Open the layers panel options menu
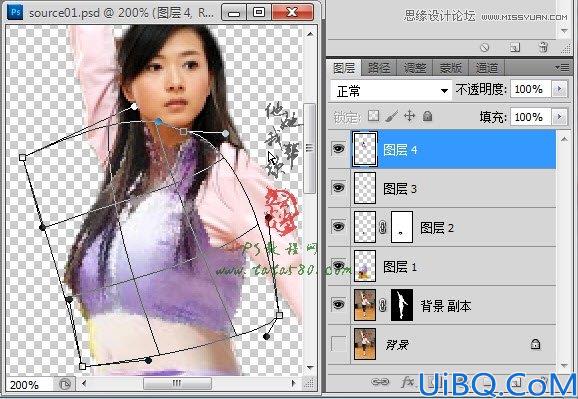Screen dimensions: 578x399 pyautogui.click(x=562, y=67)
